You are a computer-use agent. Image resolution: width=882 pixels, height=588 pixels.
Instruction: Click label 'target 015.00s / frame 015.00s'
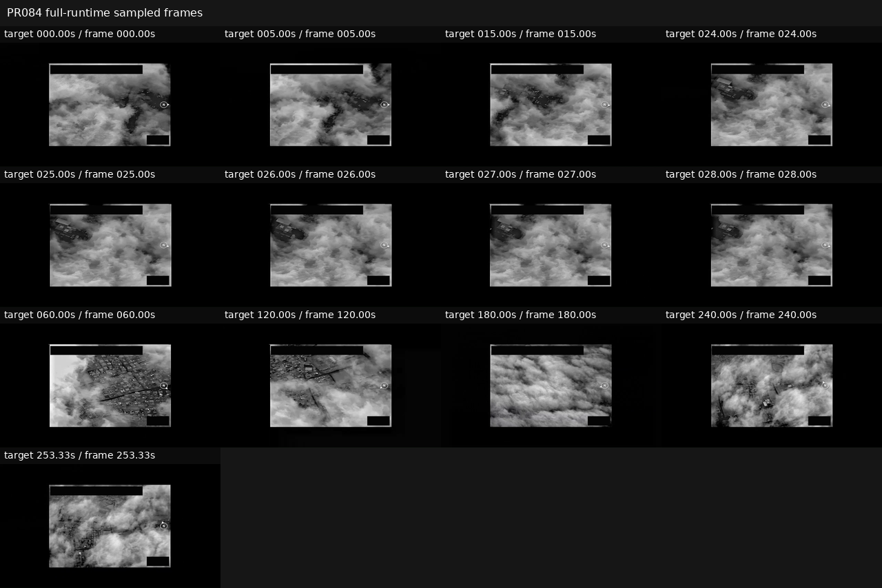tap(520, 34)
